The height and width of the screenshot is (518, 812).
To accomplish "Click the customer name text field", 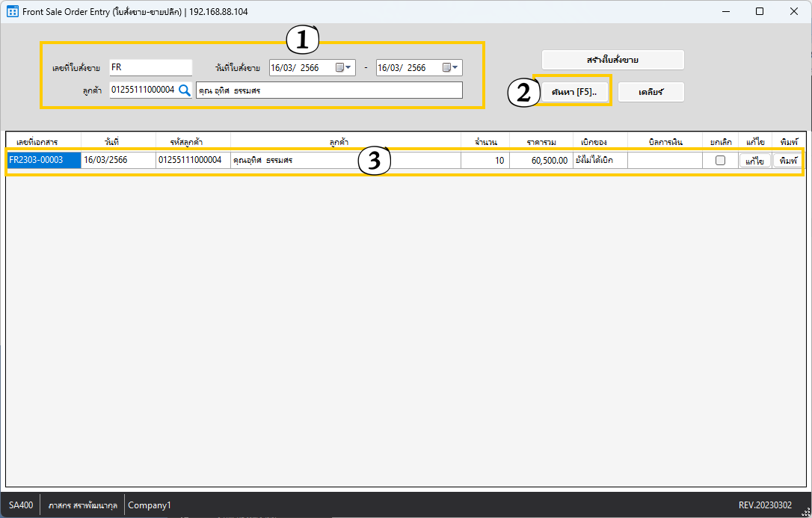I will (329, 90).
